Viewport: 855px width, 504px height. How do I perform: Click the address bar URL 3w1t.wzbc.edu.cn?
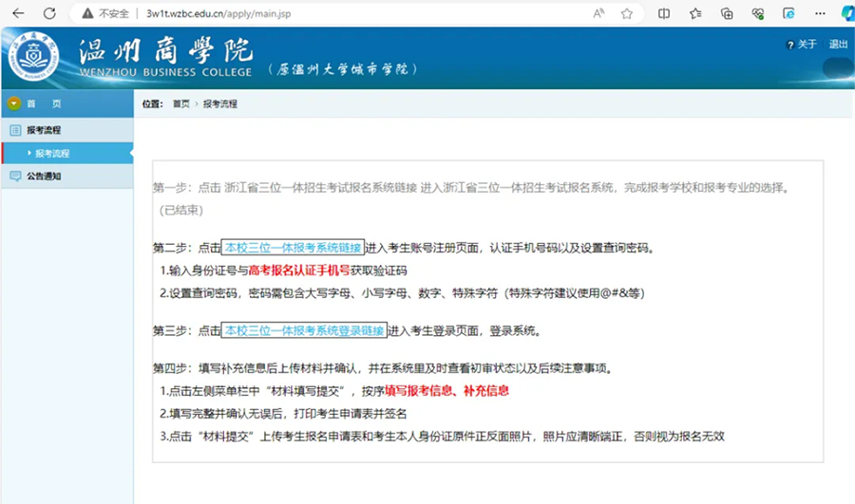218,13
